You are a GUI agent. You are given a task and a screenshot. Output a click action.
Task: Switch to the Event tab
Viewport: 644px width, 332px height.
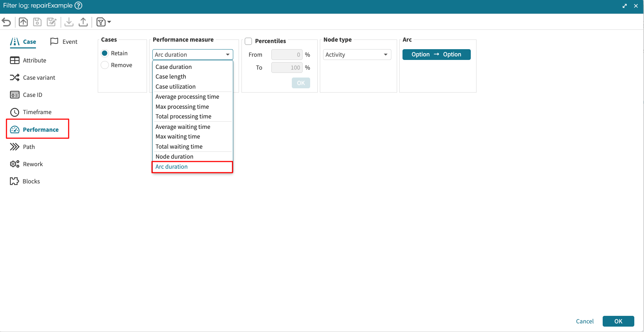point(64,42)
